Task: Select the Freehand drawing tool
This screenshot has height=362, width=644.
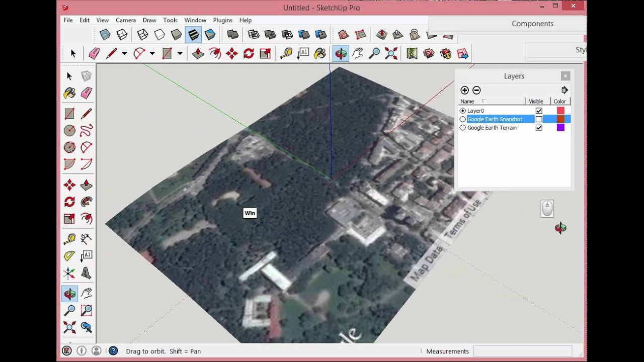Action: coord(86,131)
